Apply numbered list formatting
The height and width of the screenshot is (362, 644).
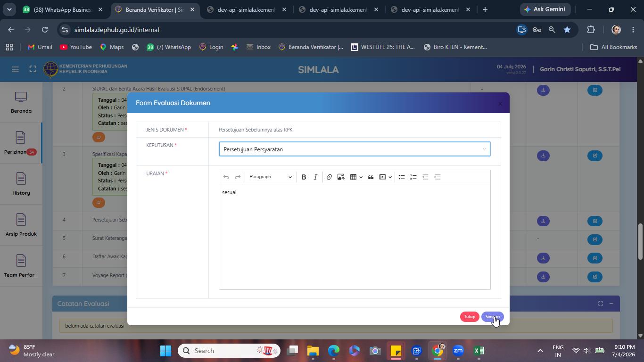point(413,177)
